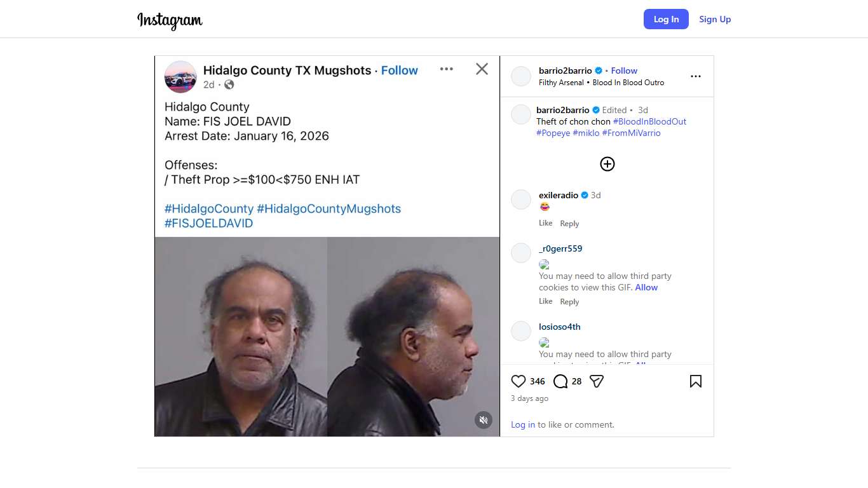This screenshot has height=488, width=868.
Task: Open post options three-dot menu beside barrio2barrio
Action: [696, 76]
